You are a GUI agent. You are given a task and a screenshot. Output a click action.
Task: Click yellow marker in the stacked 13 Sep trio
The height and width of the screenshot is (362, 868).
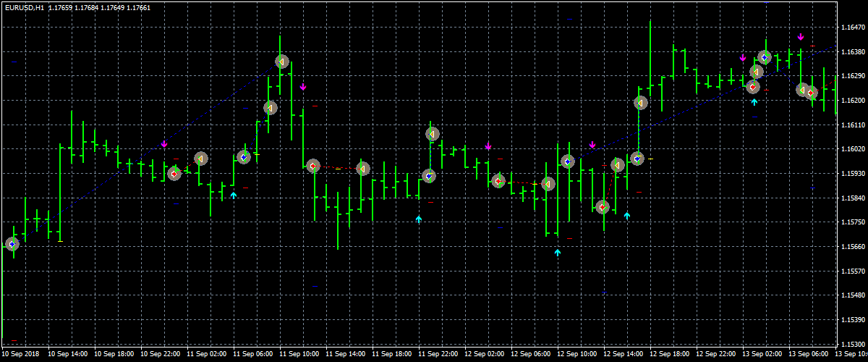(757, 72)
